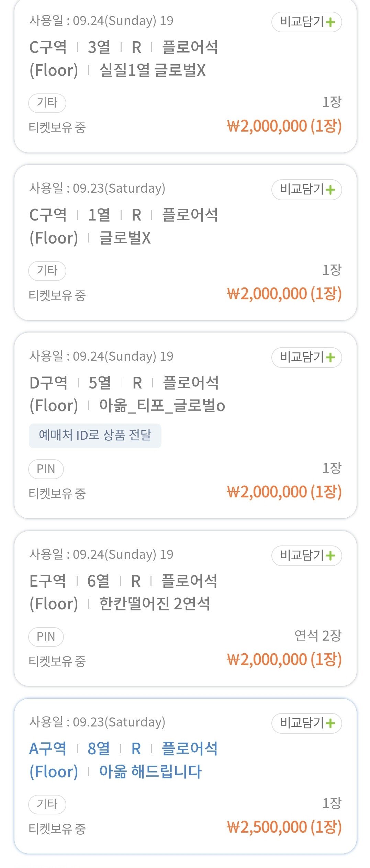
Task: Add C구역 3열 ticket to compare list
Action: pyautogui.click(x=306, y=22)
